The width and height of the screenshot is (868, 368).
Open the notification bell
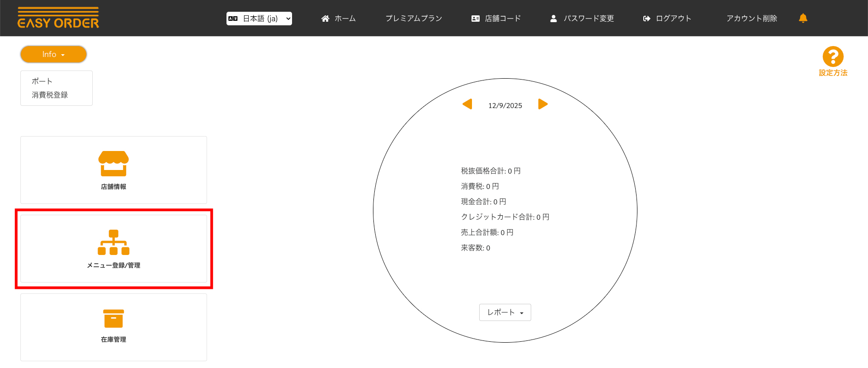coord(803,18)
